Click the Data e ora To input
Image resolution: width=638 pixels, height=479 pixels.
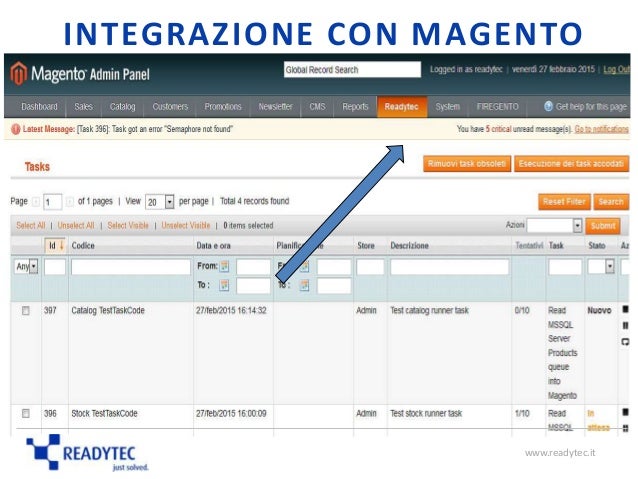click(253, 286)
